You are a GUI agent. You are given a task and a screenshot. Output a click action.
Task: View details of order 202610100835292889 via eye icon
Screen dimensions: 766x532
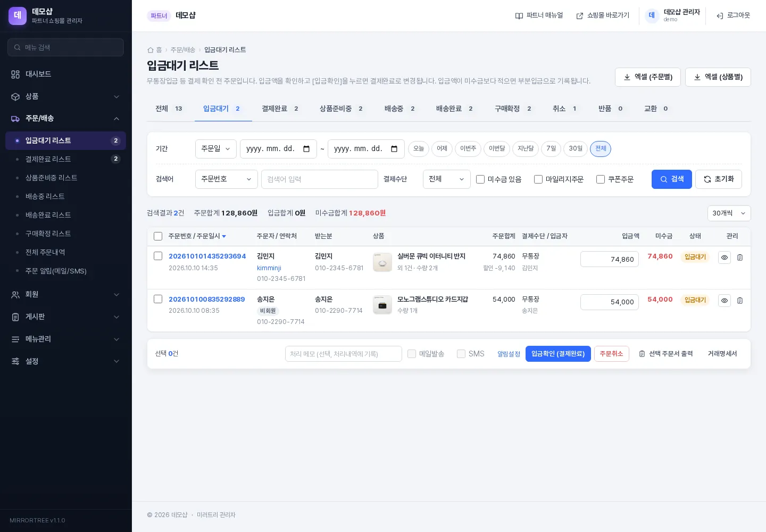725,301
